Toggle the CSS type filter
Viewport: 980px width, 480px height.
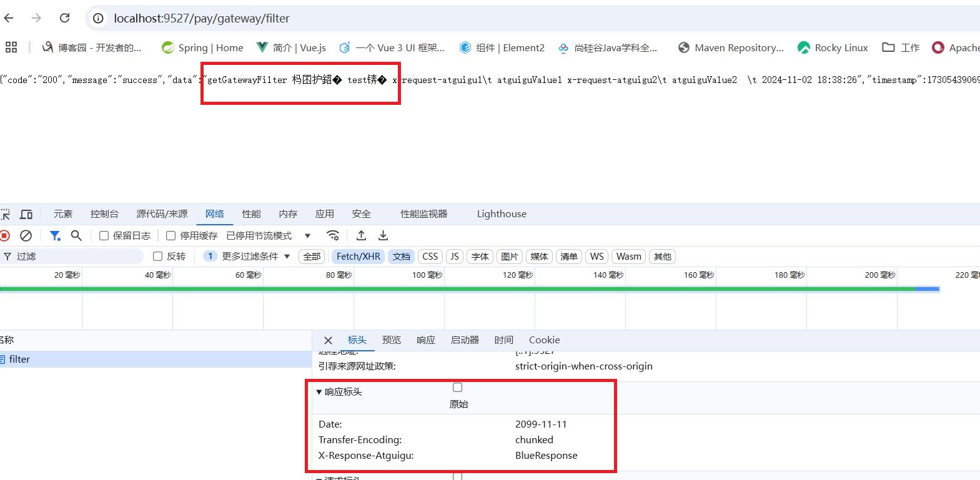tap(430, 257)
